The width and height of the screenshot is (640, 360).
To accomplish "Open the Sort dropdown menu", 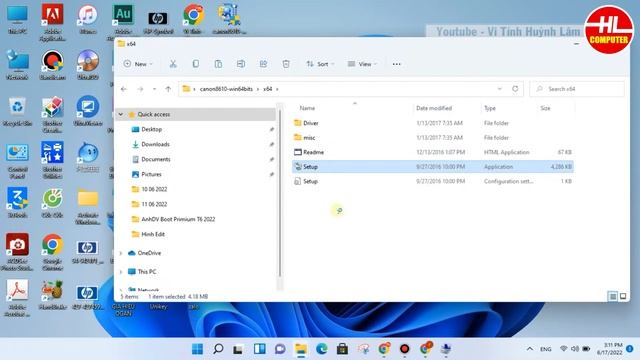I will click(x=320, y=64).
